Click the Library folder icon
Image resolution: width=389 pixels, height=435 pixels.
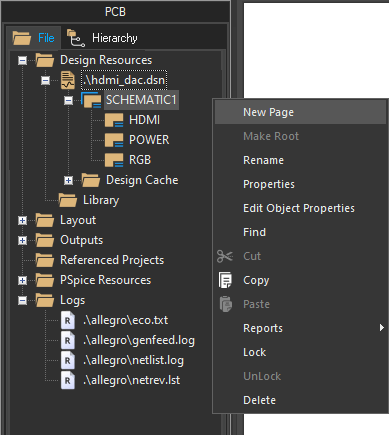pos(68,200)
